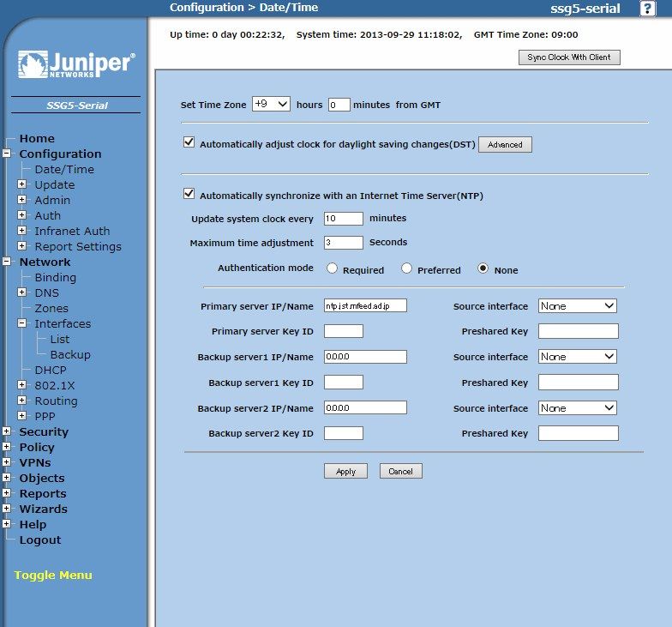This screenshot has width=672, height=627.
Task: Toggle the NTP auto-synchronize checkbox
Action: 189,194
